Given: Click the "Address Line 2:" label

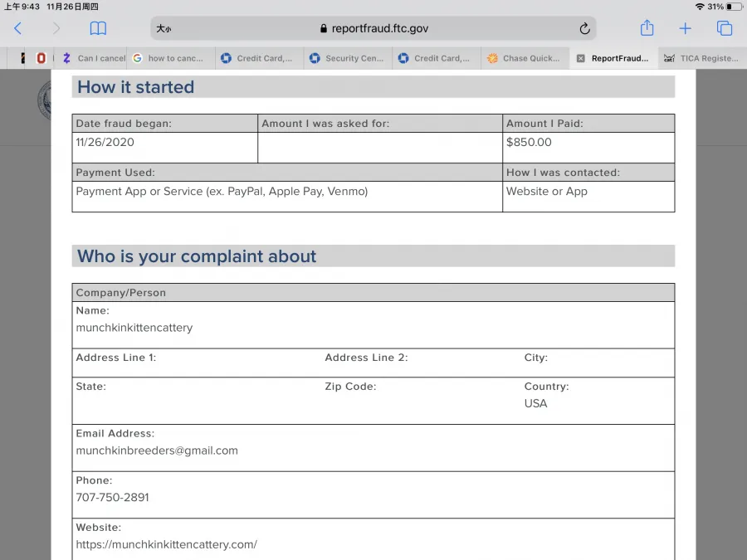Looking at the screenshot, I should (x=366, y=358).
